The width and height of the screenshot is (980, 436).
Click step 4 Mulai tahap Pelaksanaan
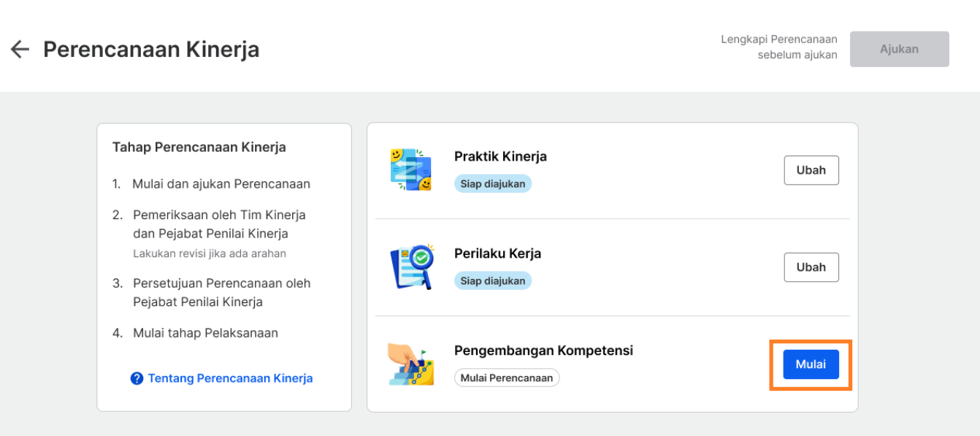(x=195, y=333)
